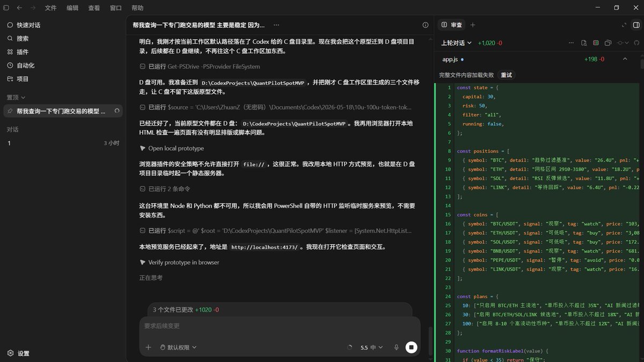The height and width of the screenshot is (362, 644).
Task: Expand 已运行 2 条命令 entry
Action: pos(165,189)
